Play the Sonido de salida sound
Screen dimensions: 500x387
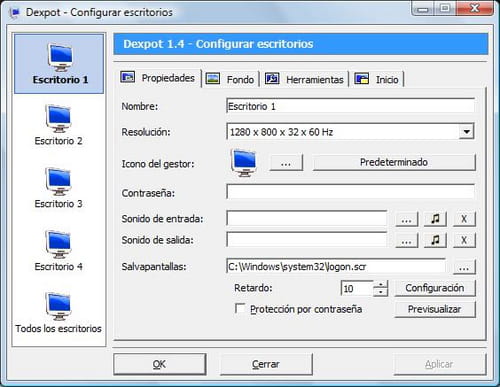[435, 240]
